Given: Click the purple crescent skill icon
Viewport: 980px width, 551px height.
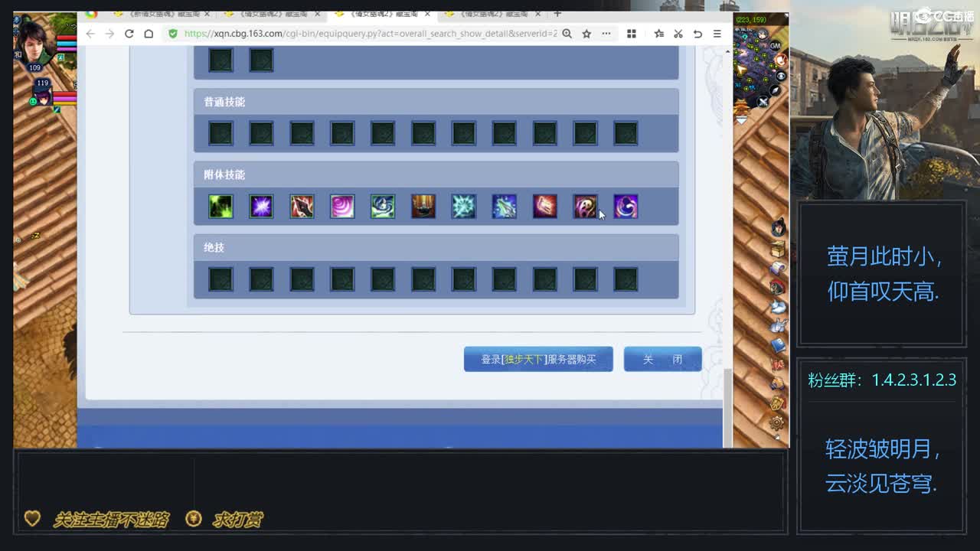Looking at the screenshot, I should tap(626, 207).
